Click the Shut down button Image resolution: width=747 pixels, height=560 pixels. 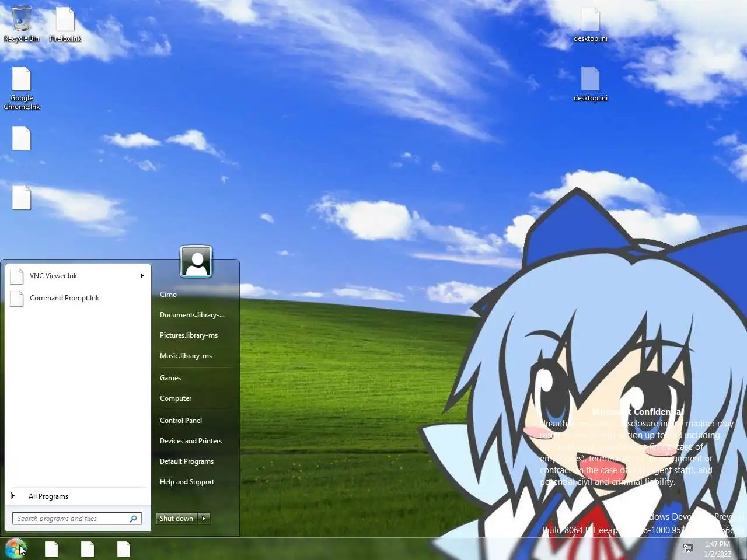pyautogui.click(x=177, y=518)
